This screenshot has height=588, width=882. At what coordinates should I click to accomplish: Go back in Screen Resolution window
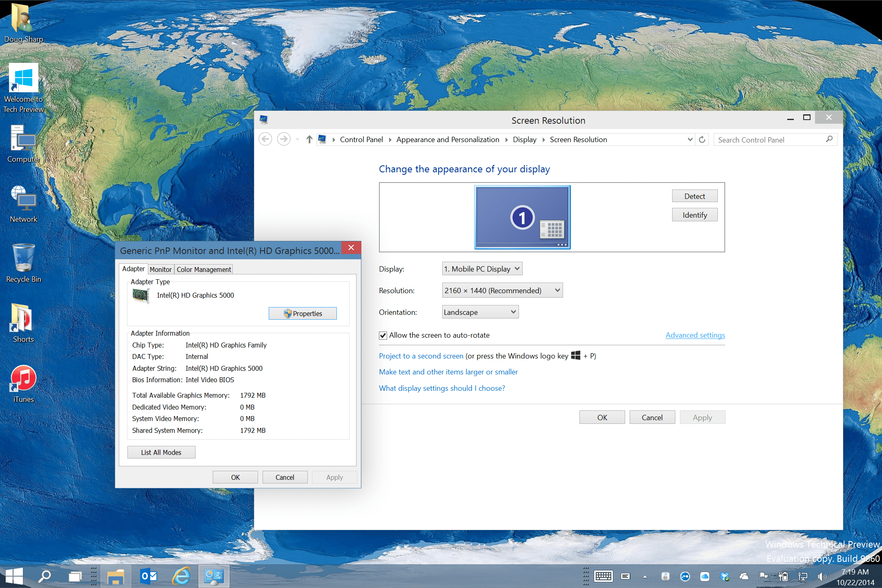265,139
